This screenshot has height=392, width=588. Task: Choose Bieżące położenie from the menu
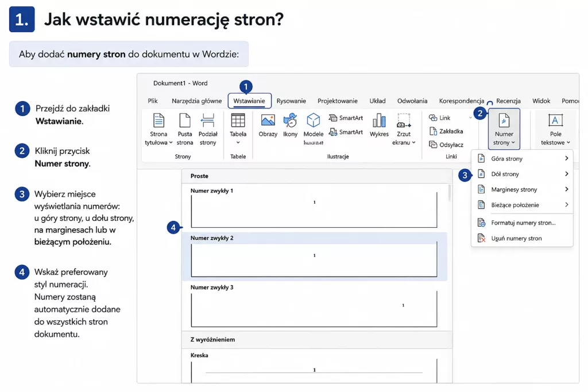[522, 205]
